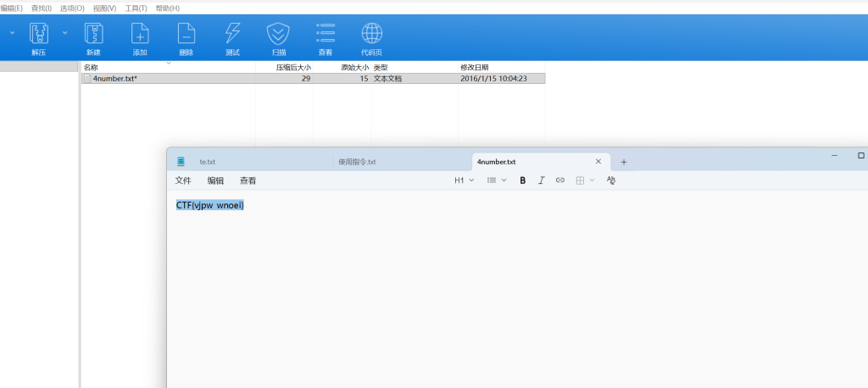The image size is (868, 388).
Task: Click the Delete (删除) toolbar icon
Action: 186,35
